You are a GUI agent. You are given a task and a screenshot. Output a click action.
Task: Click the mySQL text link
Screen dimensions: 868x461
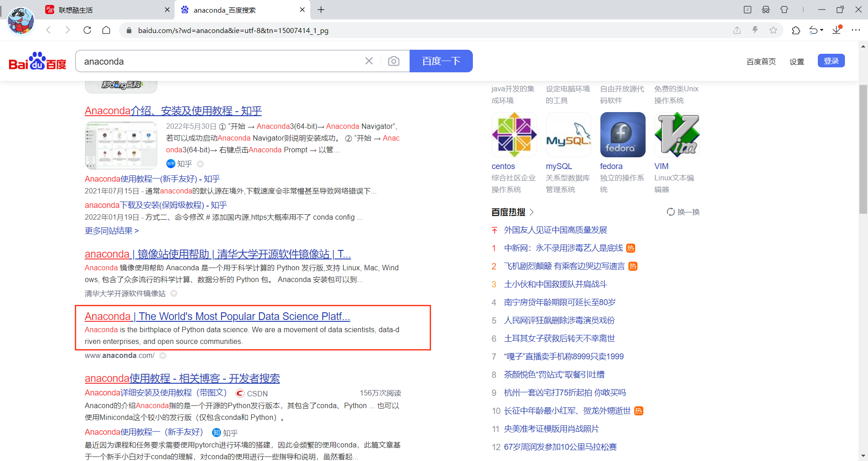tap(559, 166)
